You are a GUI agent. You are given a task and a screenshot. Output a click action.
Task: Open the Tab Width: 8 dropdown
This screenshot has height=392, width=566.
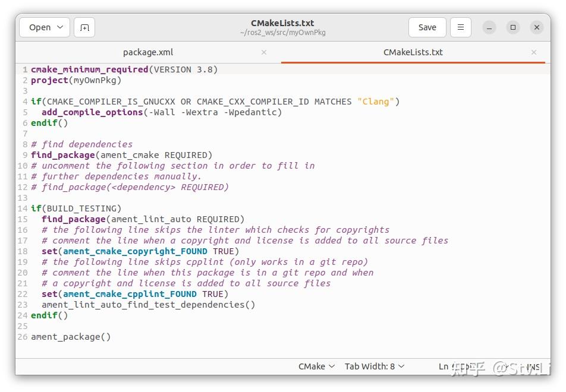375,366
